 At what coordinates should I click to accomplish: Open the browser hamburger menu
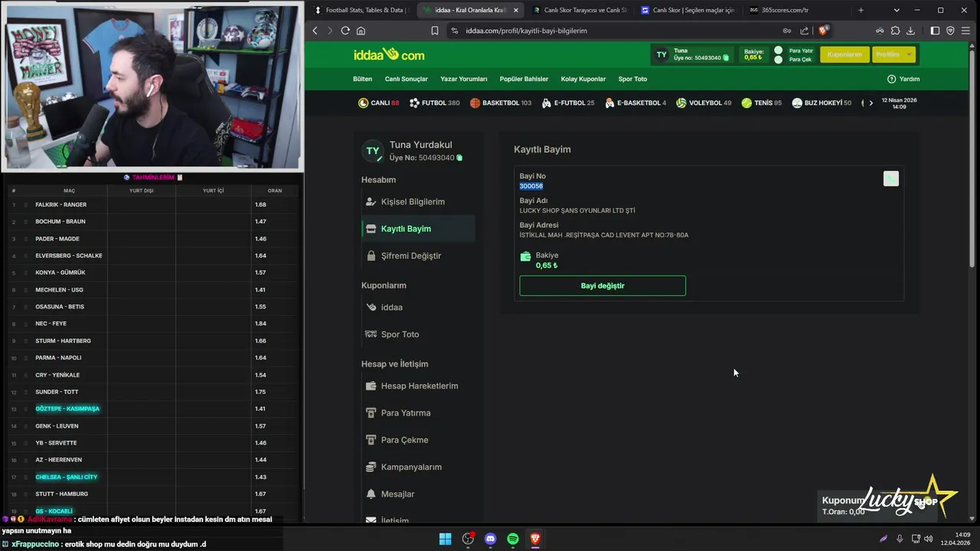965,31
